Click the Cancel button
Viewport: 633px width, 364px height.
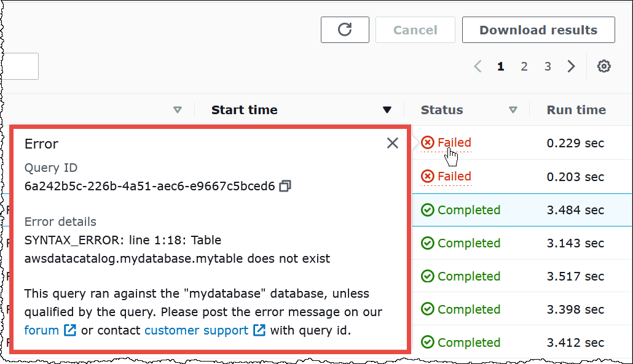[x=415, y=29]
